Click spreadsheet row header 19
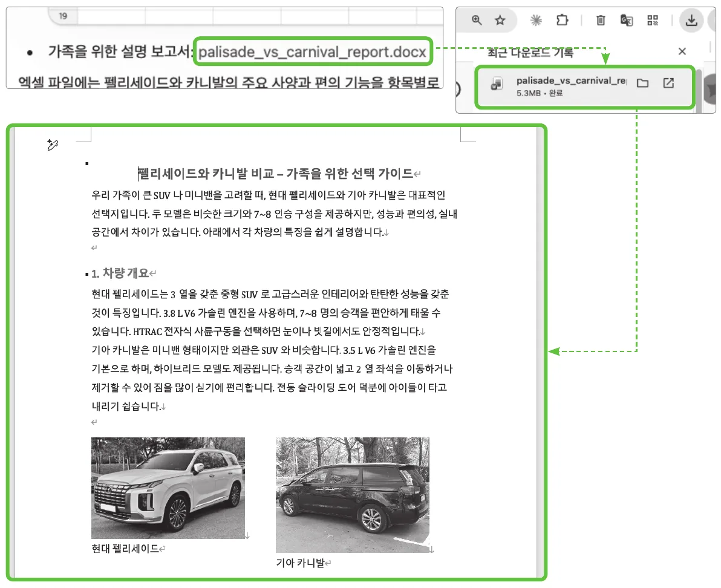721x588 pixels. [x=63, y=16]
